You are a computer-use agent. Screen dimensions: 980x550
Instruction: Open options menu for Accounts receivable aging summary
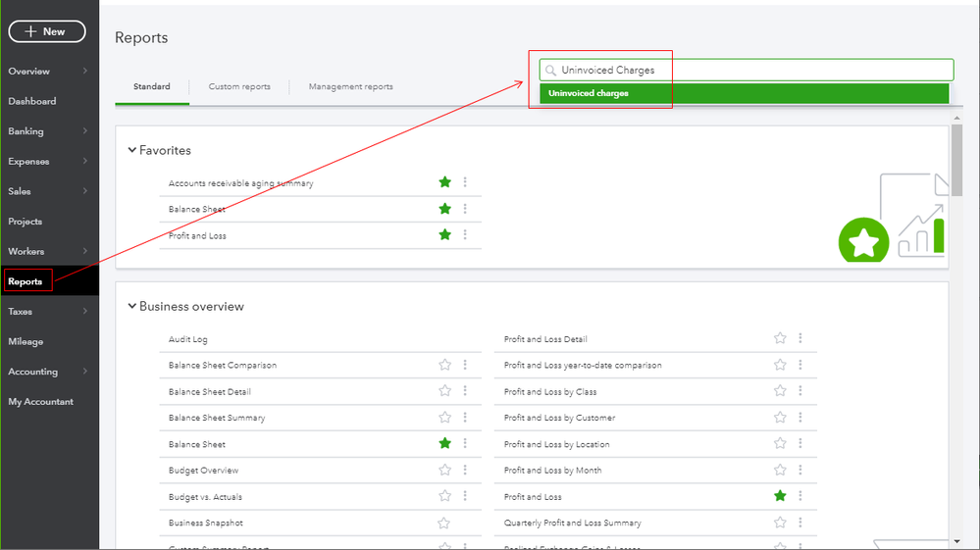(465, 182)
